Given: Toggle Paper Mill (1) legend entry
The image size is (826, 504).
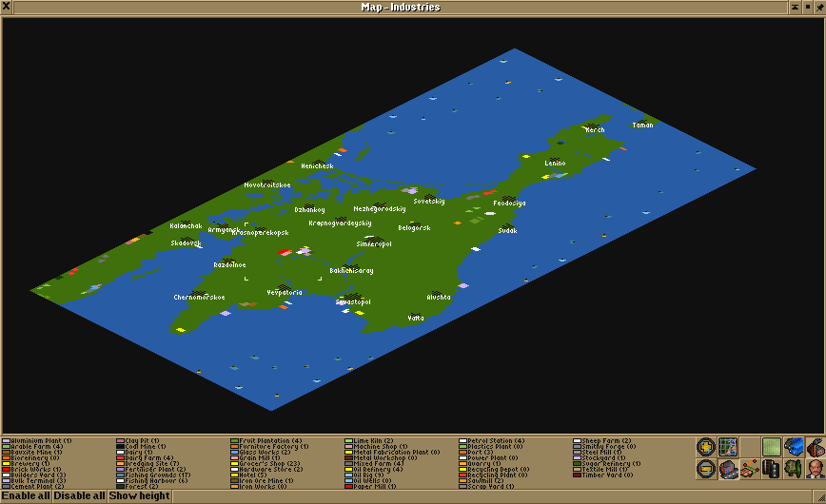Looking at the screenshot, I should (371, 487).
